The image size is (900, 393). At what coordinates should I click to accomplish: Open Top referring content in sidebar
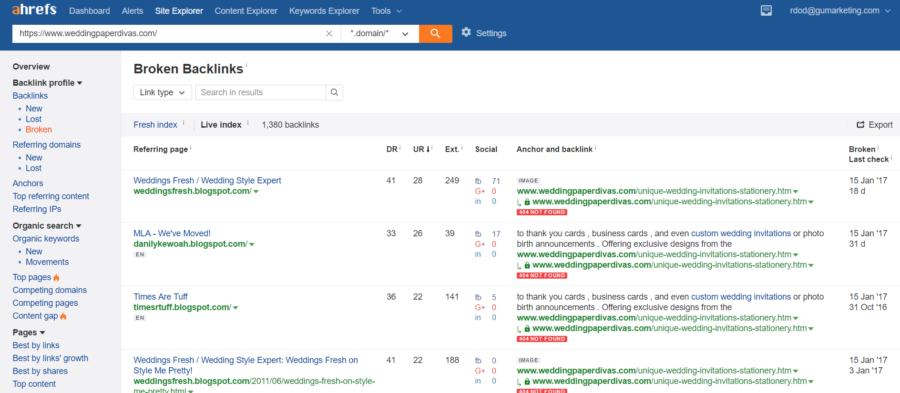pyautogui.click(x=51, y=196)
